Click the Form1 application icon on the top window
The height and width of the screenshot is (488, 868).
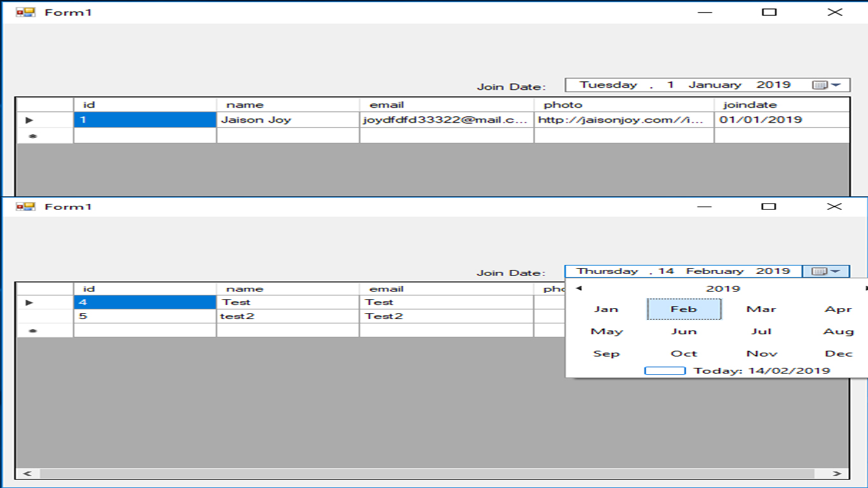coord(26,11)
